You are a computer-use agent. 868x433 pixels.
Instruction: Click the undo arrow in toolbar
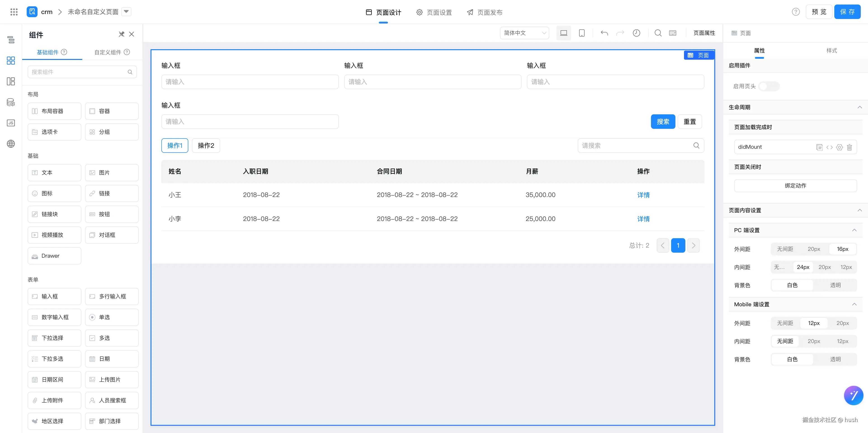pyautogui.click(x=604, y=33)
